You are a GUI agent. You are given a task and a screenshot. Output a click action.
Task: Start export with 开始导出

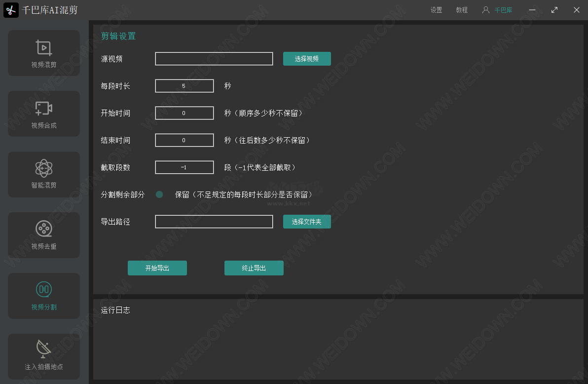157,268
